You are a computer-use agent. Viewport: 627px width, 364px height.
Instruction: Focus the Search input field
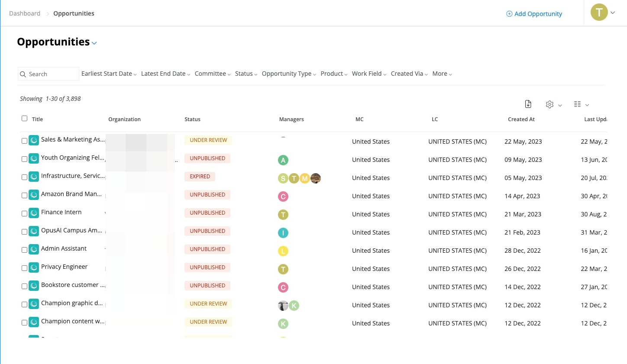coord(48,74)
